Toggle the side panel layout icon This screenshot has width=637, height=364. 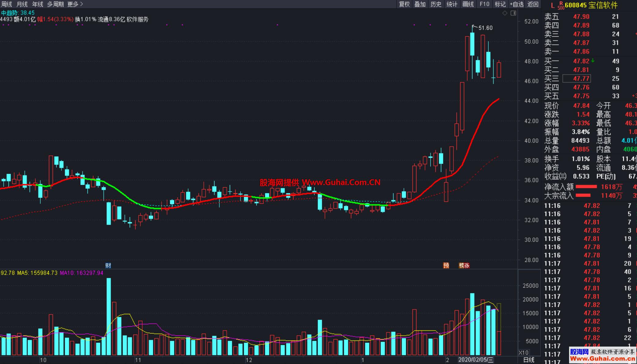tap(513, 13)
